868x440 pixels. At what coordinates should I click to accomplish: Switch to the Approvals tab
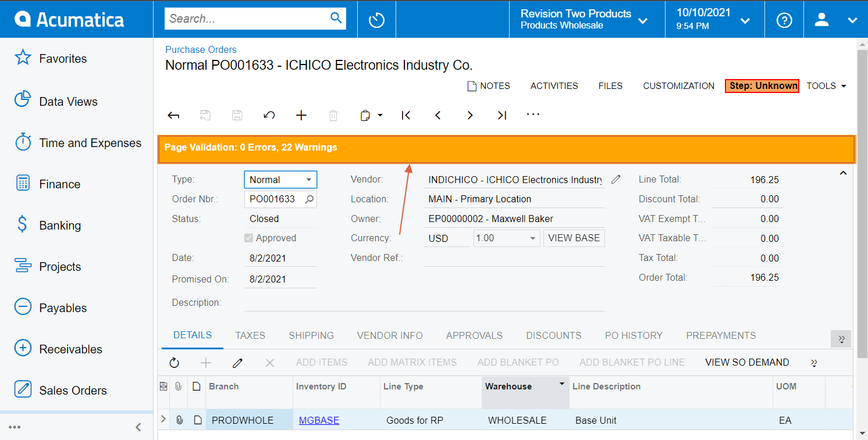[474, 335]
